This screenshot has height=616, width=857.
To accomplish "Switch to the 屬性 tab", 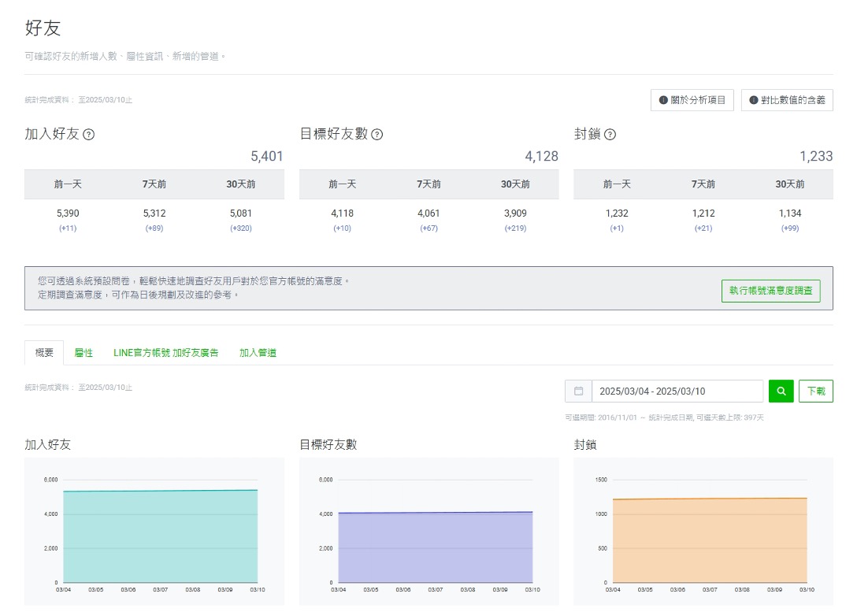I will 83,353.
